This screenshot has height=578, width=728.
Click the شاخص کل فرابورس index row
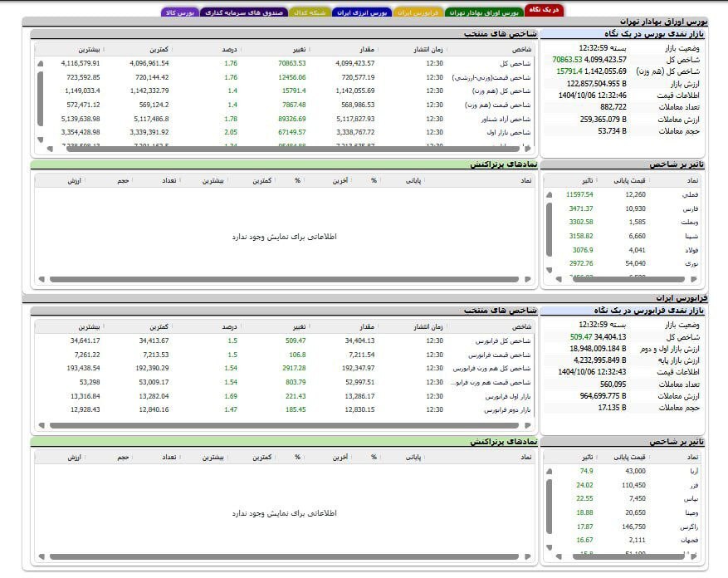[503, 340]
